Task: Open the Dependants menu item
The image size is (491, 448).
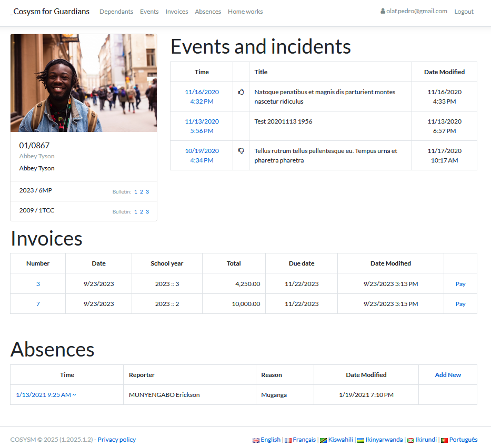Action: point(116,12)
